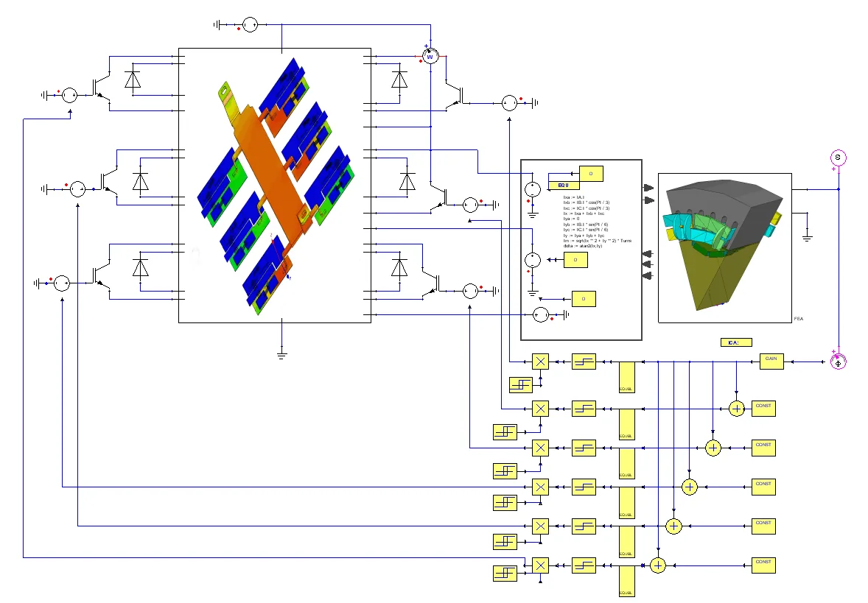The image size is (868, 603).
Task: Select the gate source of the middle-right IGBT
Action: [x=470, y=205]
